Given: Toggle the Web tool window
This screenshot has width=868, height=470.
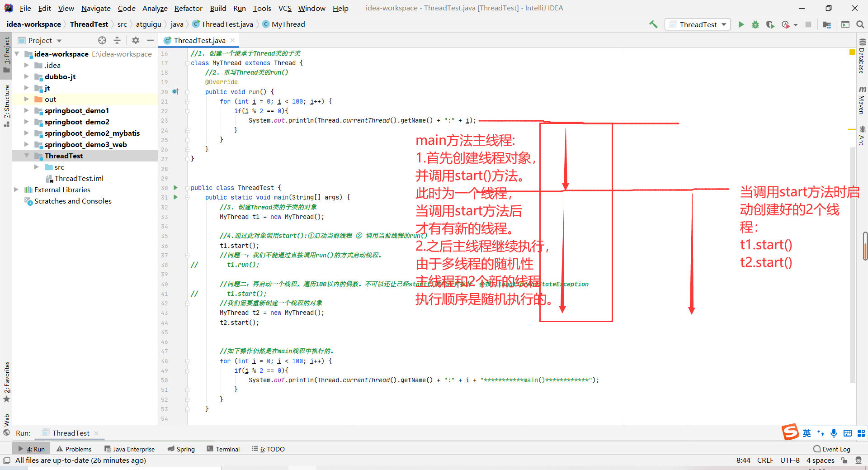Looking at the screenshot, I should 6,424.
